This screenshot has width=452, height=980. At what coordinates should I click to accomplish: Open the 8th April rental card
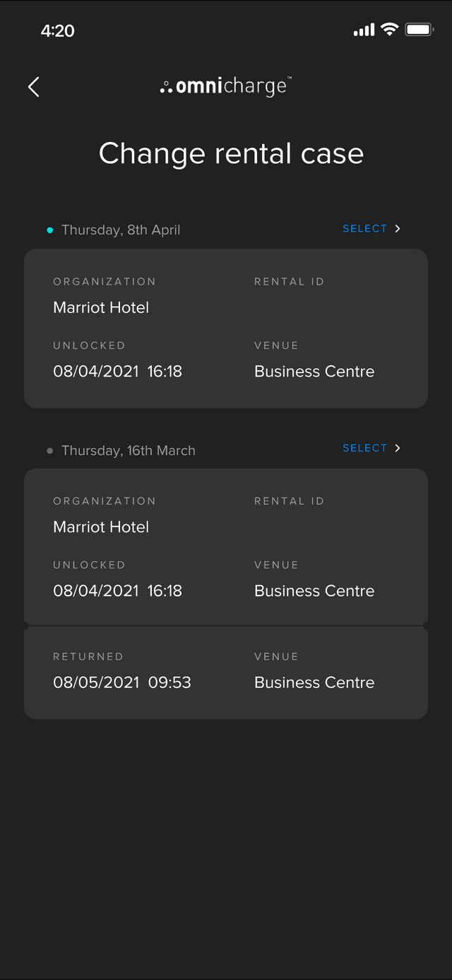pos(226,328)
